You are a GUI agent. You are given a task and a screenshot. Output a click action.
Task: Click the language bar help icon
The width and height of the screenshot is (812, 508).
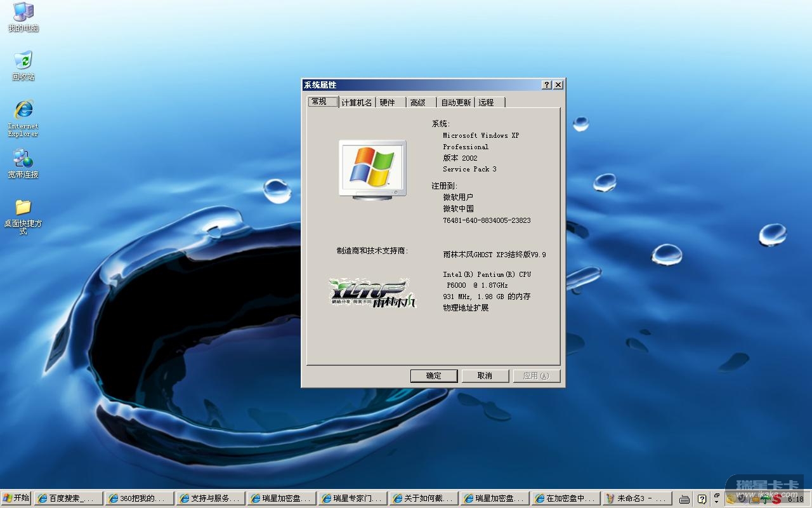click(x=702, y=499)
